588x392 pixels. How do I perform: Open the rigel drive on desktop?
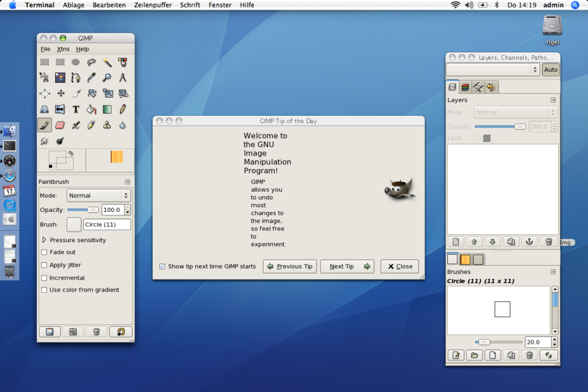552,30
